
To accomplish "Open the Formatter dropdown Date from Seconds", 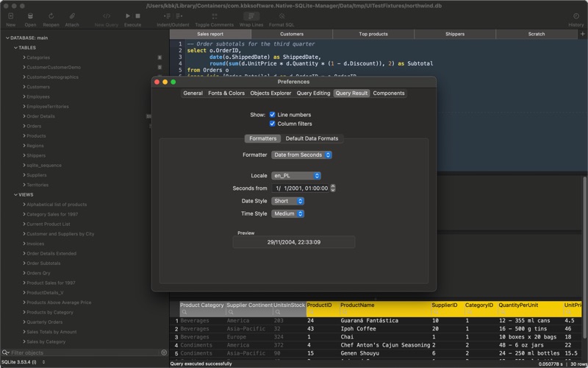I will tap(301, 155).
